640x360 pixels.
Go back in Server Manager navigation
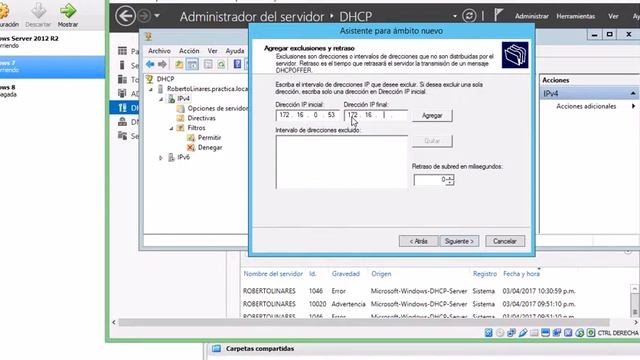pyautogui.click(x=125, y=16)
